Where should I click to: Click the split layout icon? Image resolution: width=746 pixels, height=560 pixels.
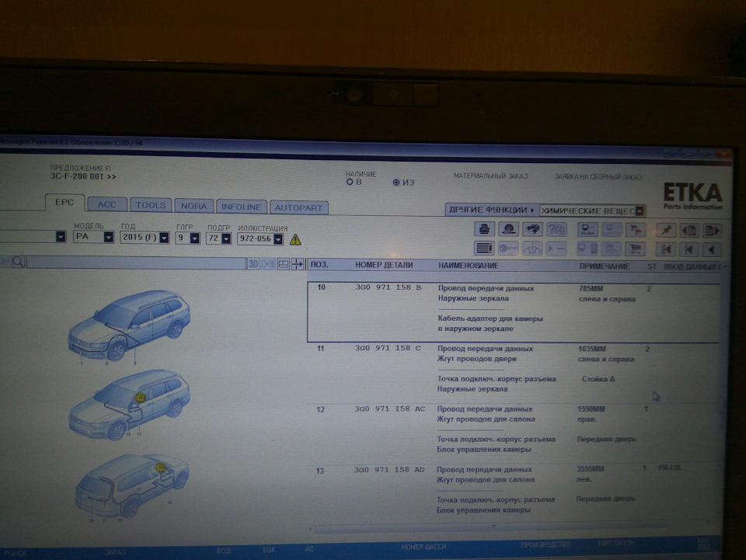284,264
